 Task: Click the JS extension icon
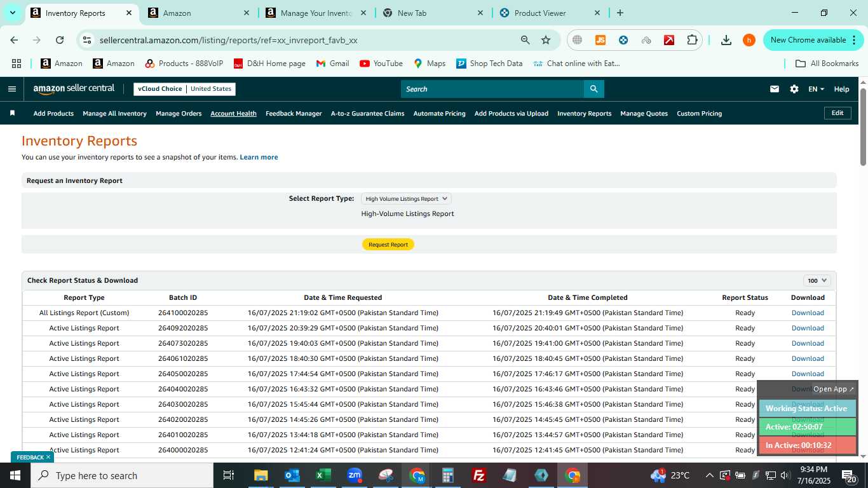coord(600,40)
